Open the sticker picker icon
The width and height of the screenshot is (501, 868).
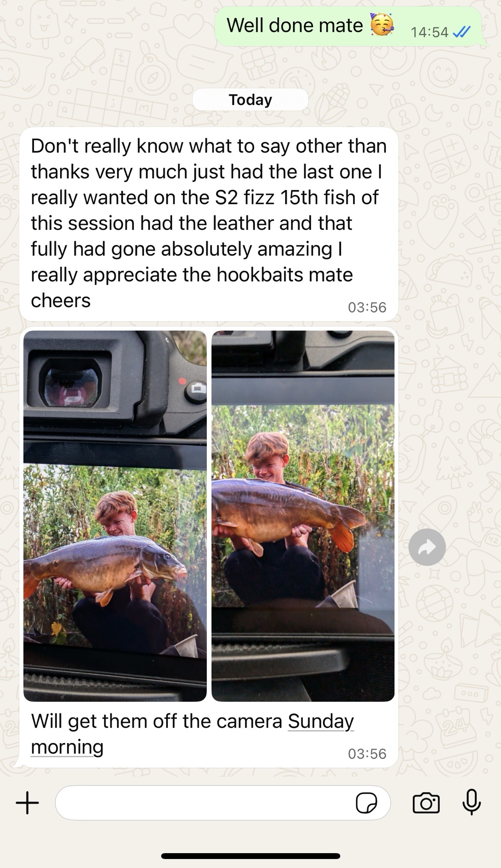point(366,803)
